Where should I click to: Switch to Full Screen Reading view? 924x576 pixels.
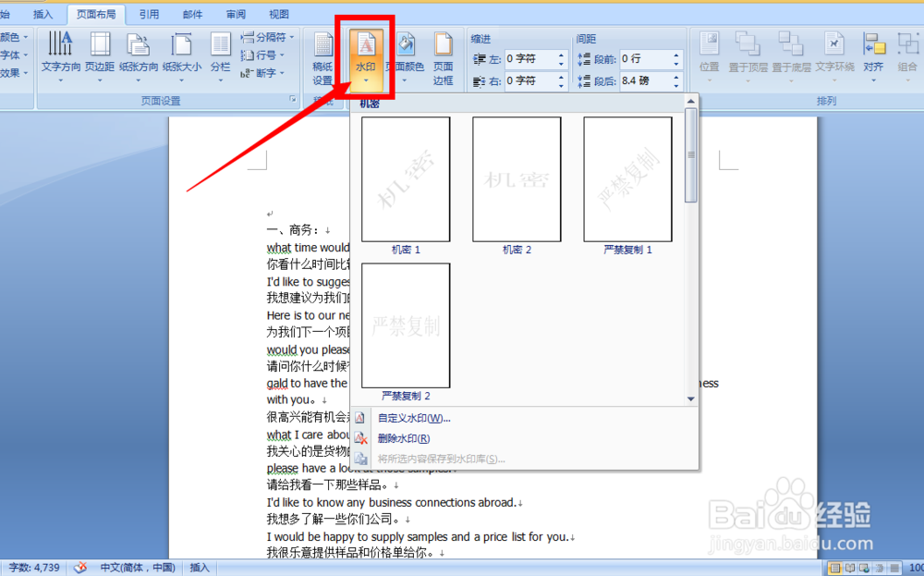pos(849,568)
